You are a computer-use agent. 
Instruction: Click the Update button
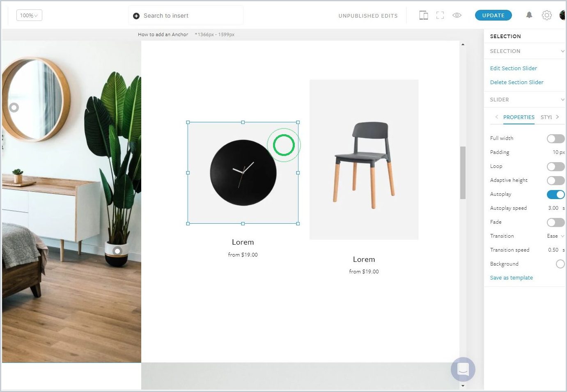[493, 16]
